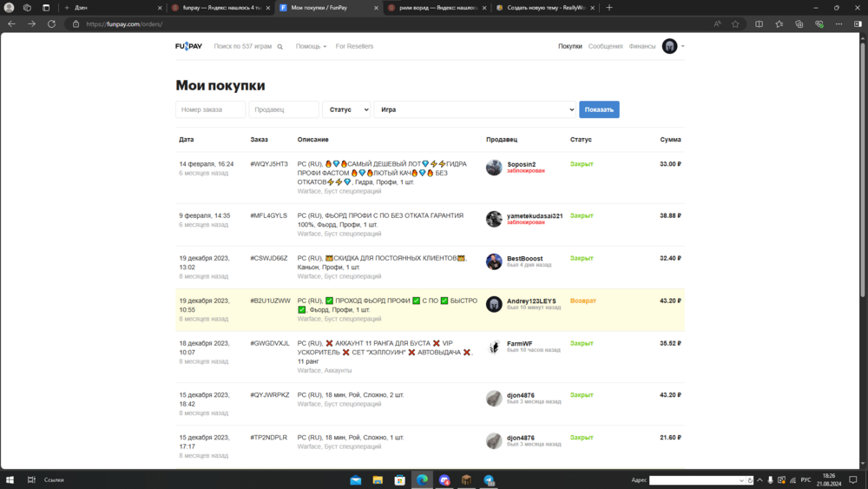Open read aloud option in address bar
Image resolution: width=868 pixels, height=489 pixels.
[x=717, y=23]
